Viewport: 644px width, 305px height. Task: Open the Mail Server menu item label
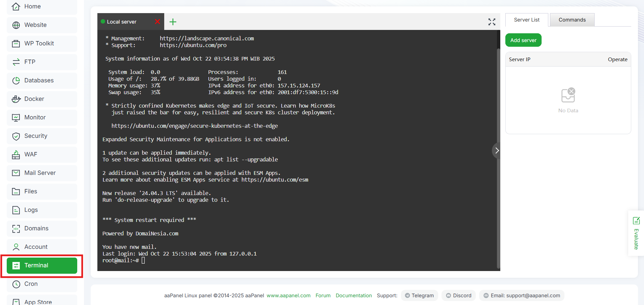click(x=40, y=173)
